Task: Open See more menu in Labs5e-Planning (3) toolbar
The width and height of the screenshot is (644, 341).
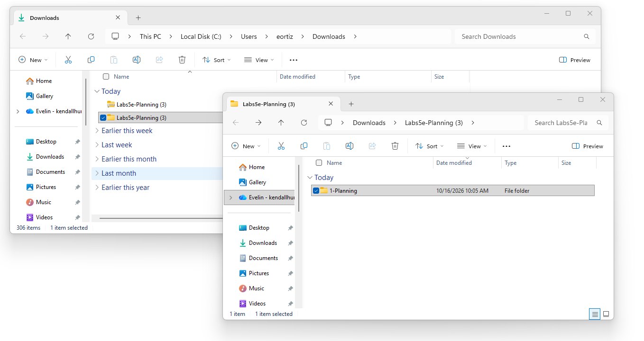Action: 506,146
